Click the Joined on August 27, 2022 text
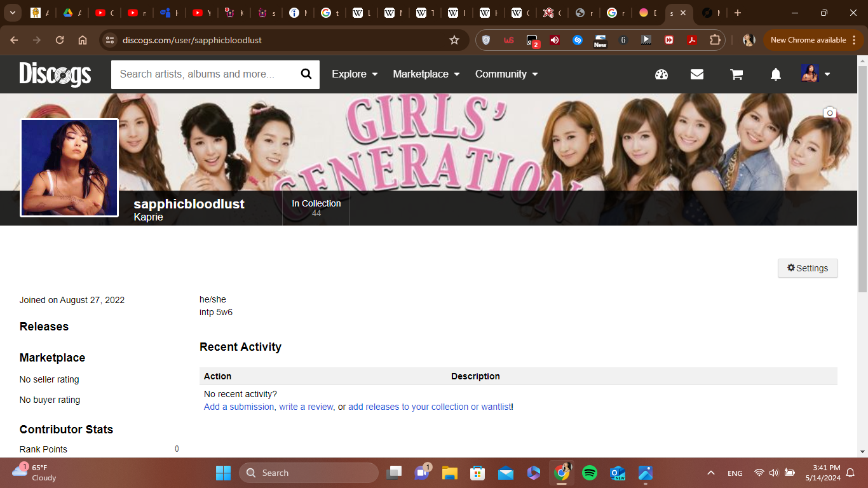Screen dimensions: 868x488 pos(72,300)
